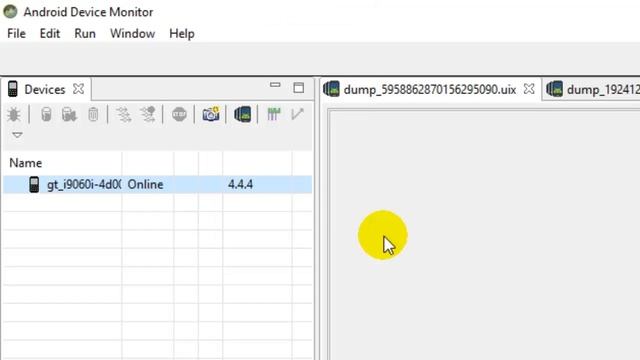Open the Window menu
Image resolution: width=640 pixels, height=360 pixels.
point(132,33)
